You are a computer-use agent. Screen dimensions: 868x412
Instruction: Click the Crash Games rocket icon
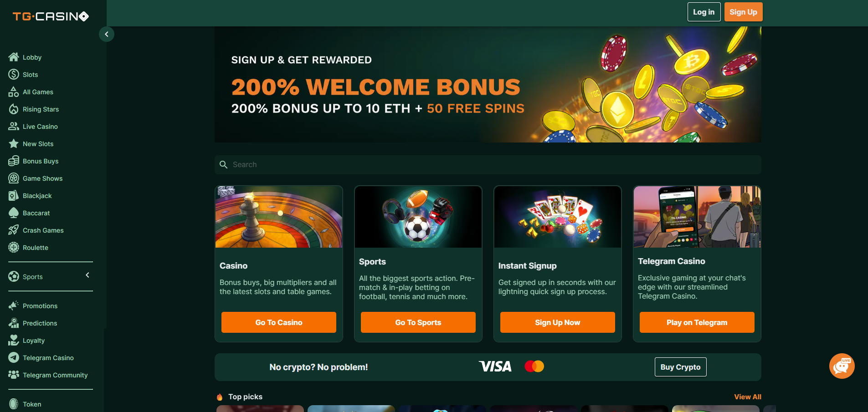click(x=14, y=230)
